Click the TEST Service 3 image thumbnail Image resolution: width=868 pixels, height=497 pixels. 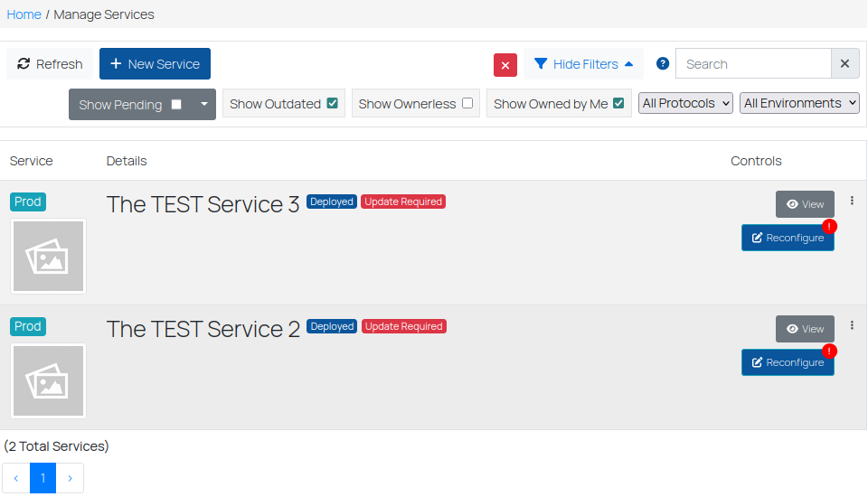(x=48, y=256)
